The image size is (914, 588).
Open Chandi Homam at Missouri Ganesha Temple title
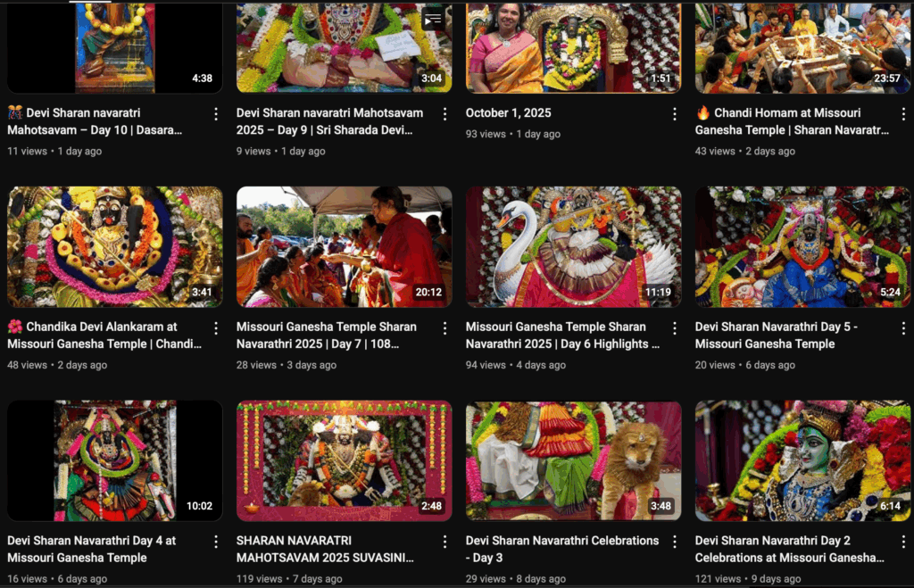(791, 121)
